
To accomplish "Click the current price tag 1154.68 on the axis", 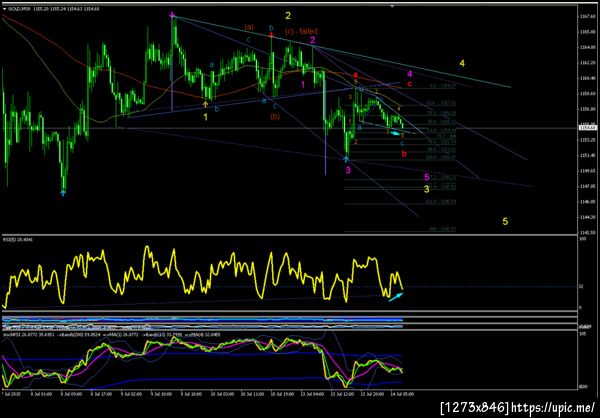I will [x=588, y=128].
